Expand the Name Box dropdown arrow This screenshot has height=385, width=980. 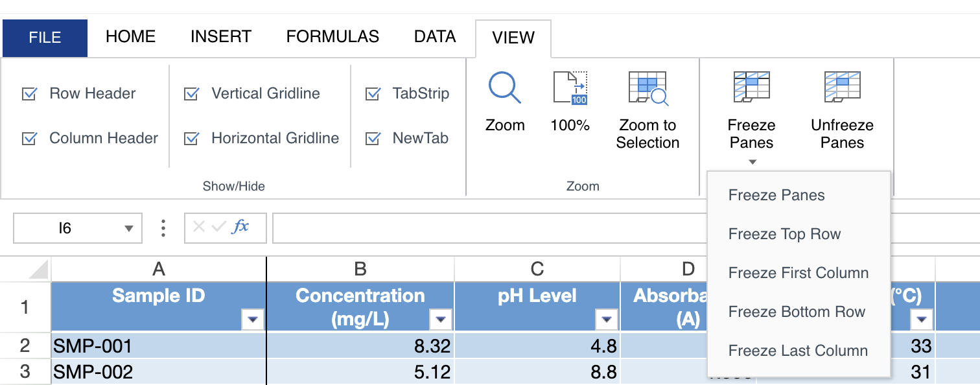(129, 229)
